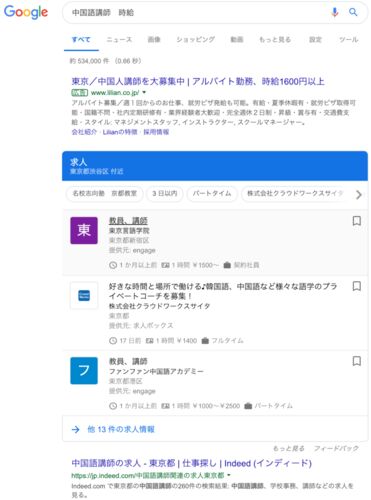The image size is (371, 500).
Task: Click the briefcase icon beside パートタイム job type
Action: [x=248, y=406]
